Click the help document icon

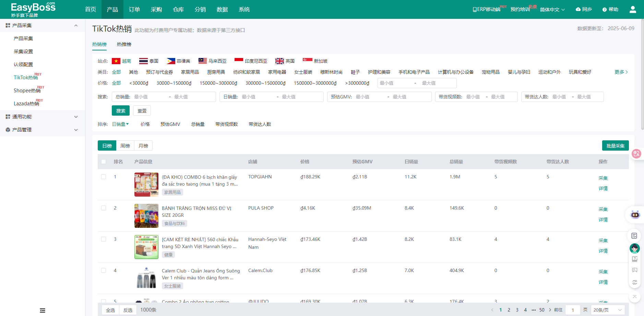tap(634, 259)
